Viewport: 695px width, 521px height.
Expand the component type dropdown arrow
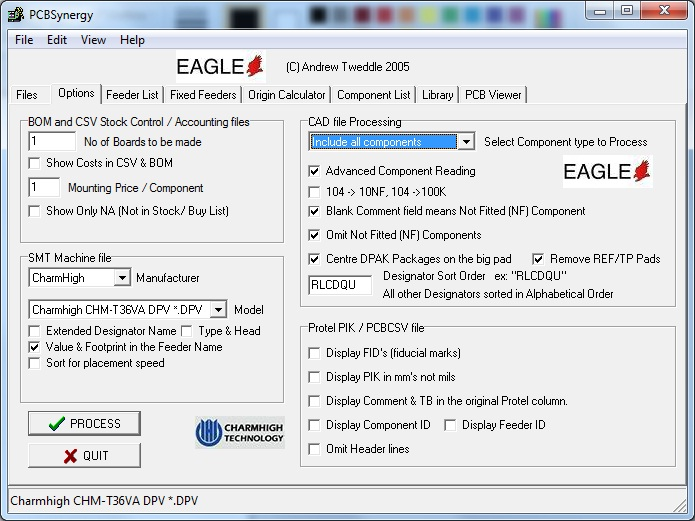tap(466, 142)
